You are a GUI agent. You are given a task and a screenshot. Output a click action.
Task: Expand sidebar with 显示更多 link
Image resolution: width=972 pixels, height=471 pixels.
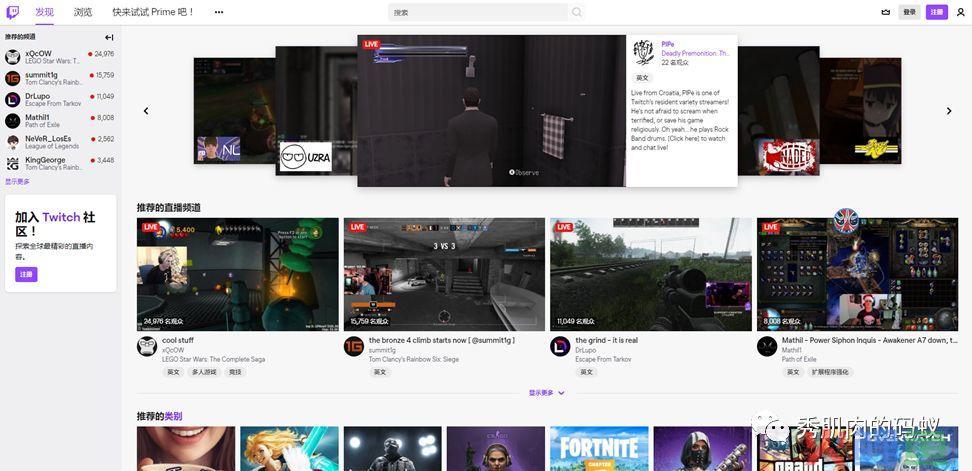(x=17, y=182)
